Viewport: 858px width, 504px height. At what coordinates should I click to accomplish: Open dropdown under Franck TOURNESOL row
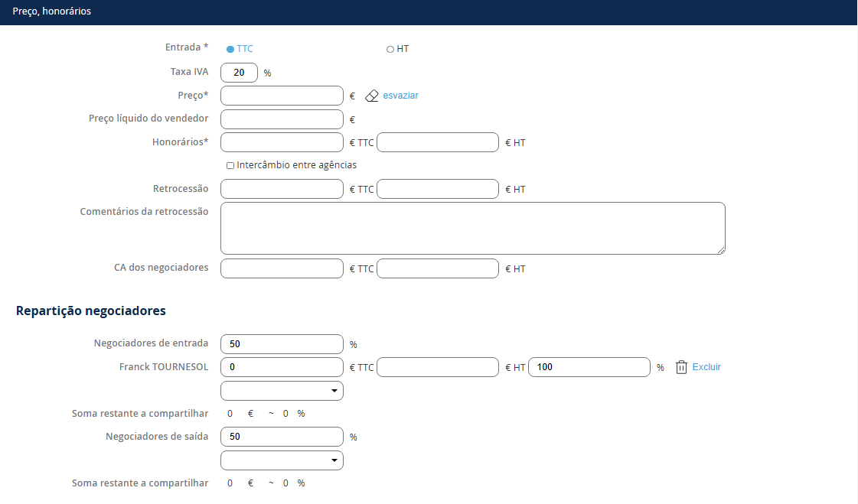(282, 391)
